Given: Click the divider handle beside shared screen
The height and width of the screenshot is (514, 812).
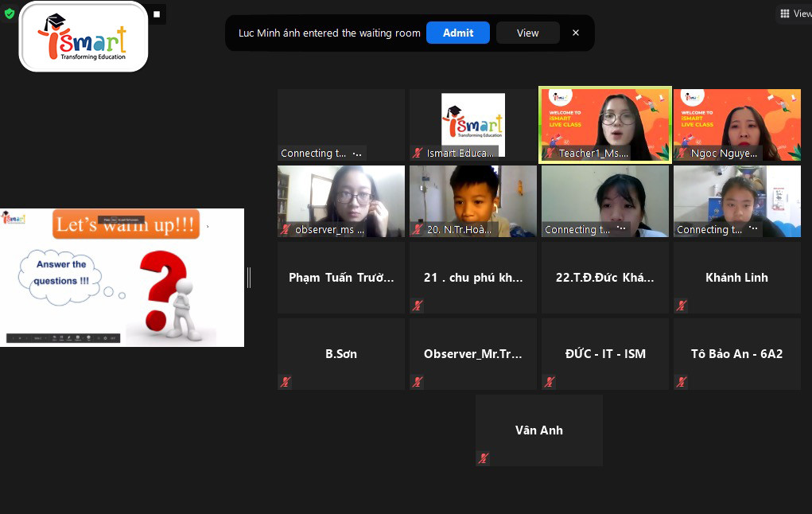Looking at the screenshot, I should pos(249,277).
